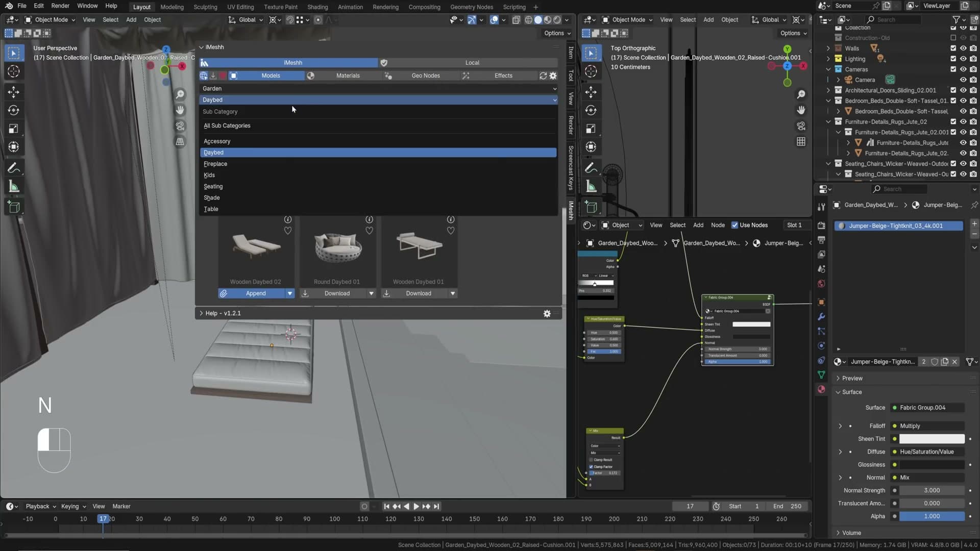This screenshot has width=980, height=551.
Task: Click the pan hand icon in left viewport
Action: 180,110
